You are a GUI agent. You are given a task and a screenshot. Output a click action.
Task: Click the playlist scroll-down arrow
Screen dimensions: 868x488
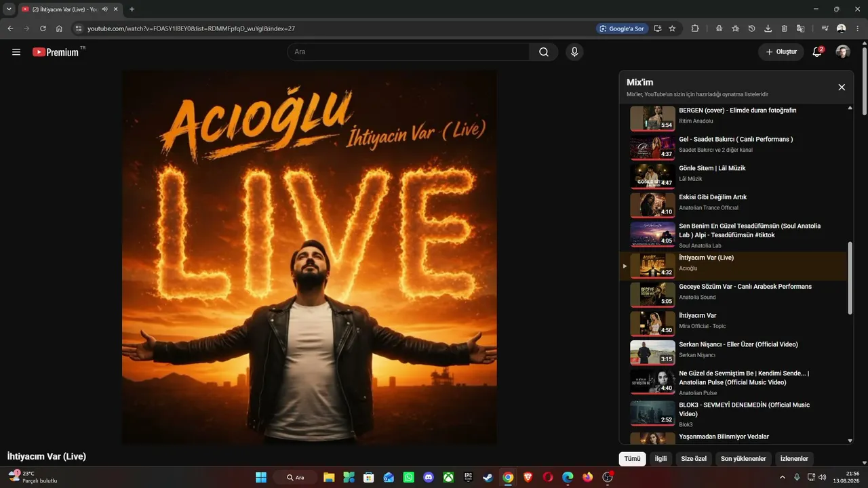click(x=850, y=441)
